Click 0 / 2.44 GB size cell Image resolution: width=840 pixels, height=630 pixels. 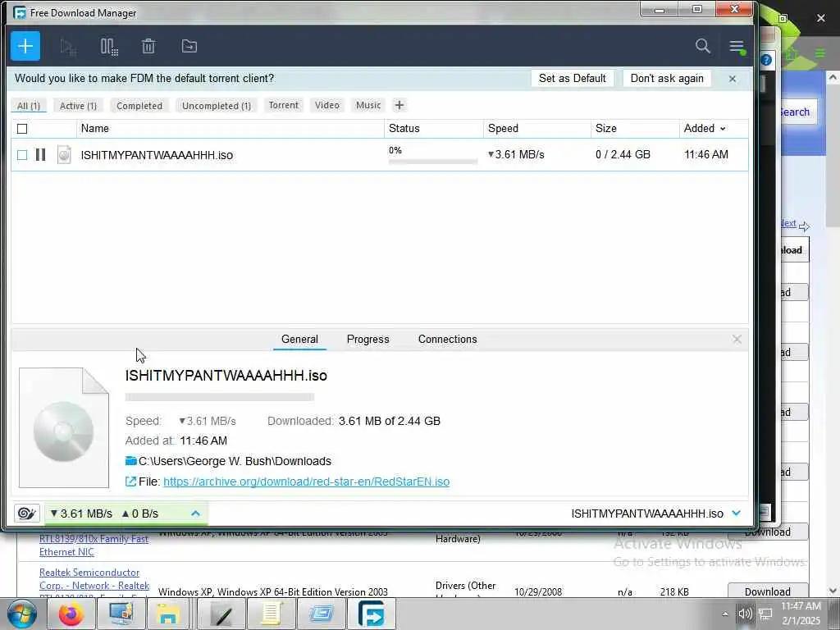pyautogui.click(x=623, y=155)
